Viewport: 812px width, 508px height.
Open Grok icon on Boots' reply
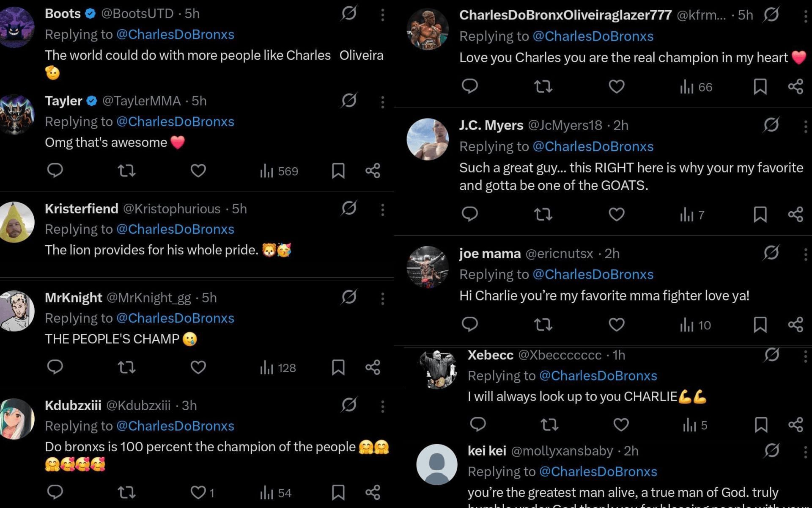[x=349, y=14]
